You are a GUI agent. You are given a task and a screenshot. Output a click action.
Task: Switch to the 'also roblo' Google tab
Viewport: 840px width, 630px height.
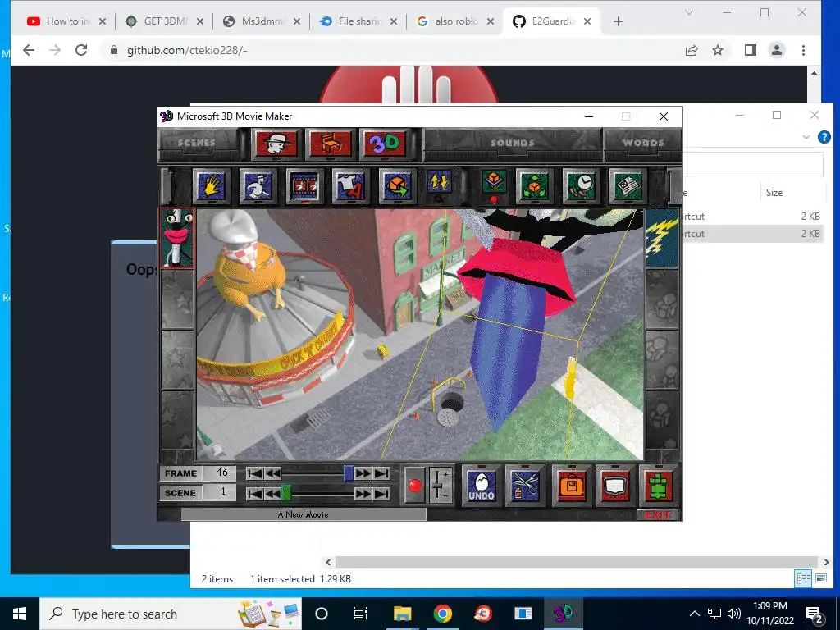[x=455, y=21]
